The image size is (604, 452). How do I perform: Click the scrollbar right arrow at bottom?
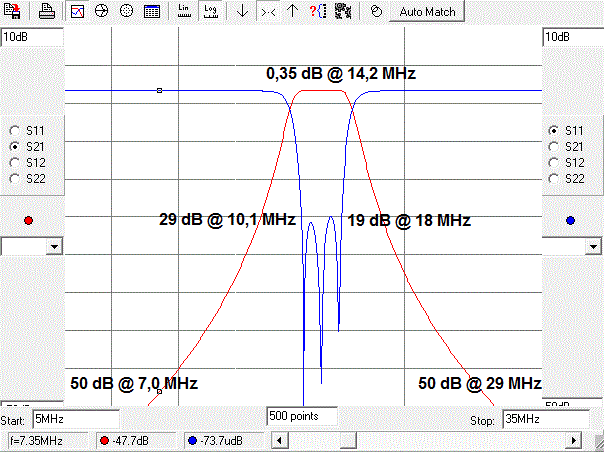click(x=574, y=440)
